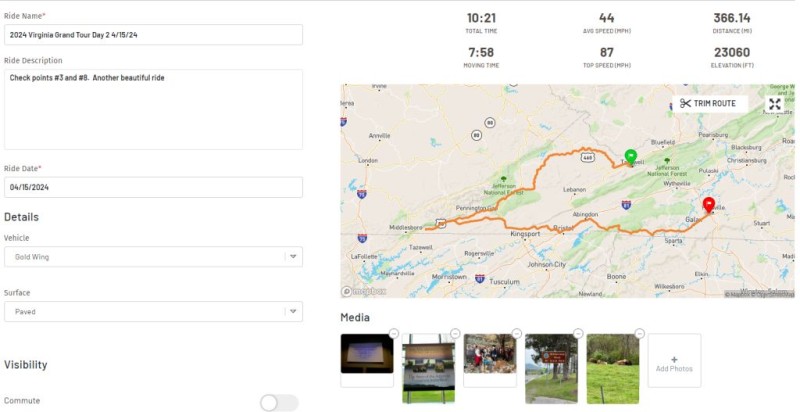The height and width of the screenshot is (412, 800).
Task: Remove the third media photo
Action: [x=517, y=333]
